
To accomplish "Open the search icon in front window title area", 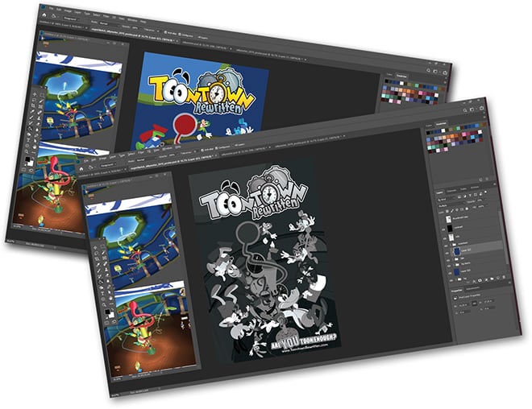I will point(467,109).
